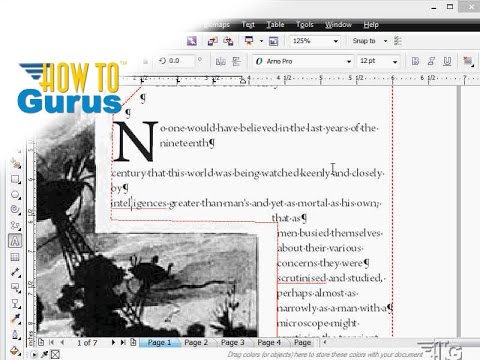The height and width of the screenshot is (360, 480).
Task: Click the large drop cap letter N
Action: 135,141
